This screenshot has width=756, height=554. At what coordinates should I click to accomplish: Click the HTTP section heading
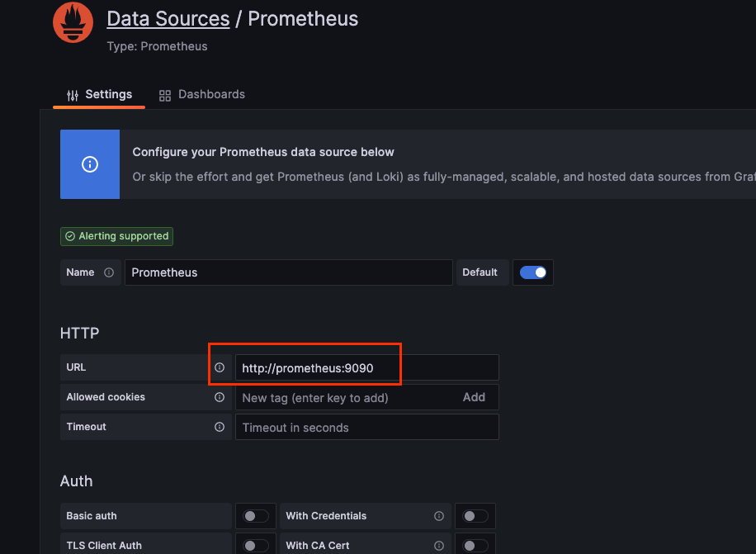tap(79, 334)
